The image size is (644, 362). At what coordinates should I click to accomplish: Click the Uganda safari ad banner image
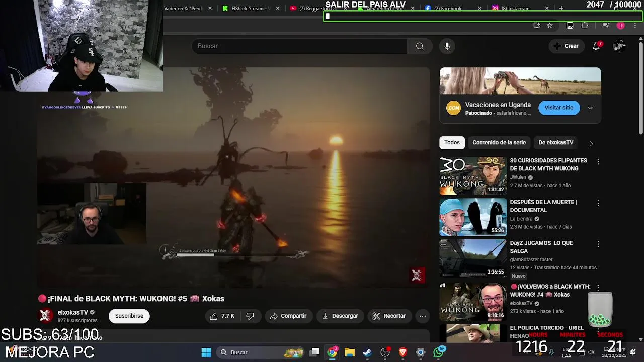click(520, 81)
